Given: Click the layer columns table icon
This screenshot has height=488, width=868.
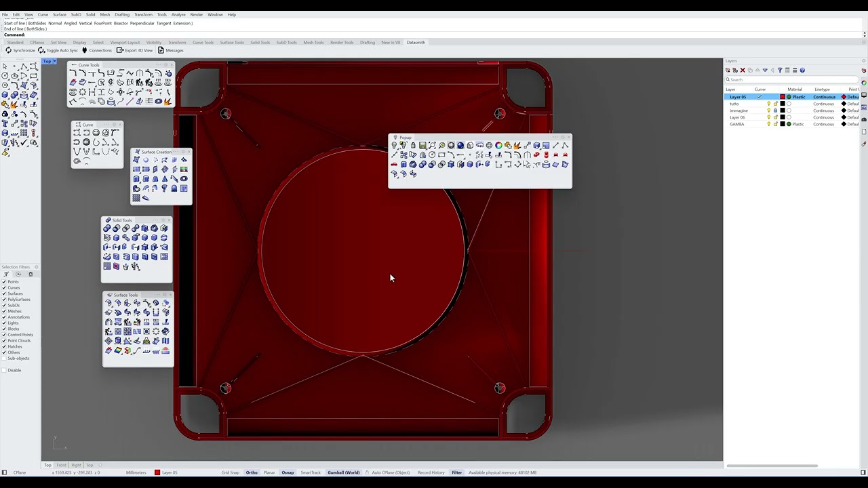Looking at the screenshot, I should click(787, 70).
